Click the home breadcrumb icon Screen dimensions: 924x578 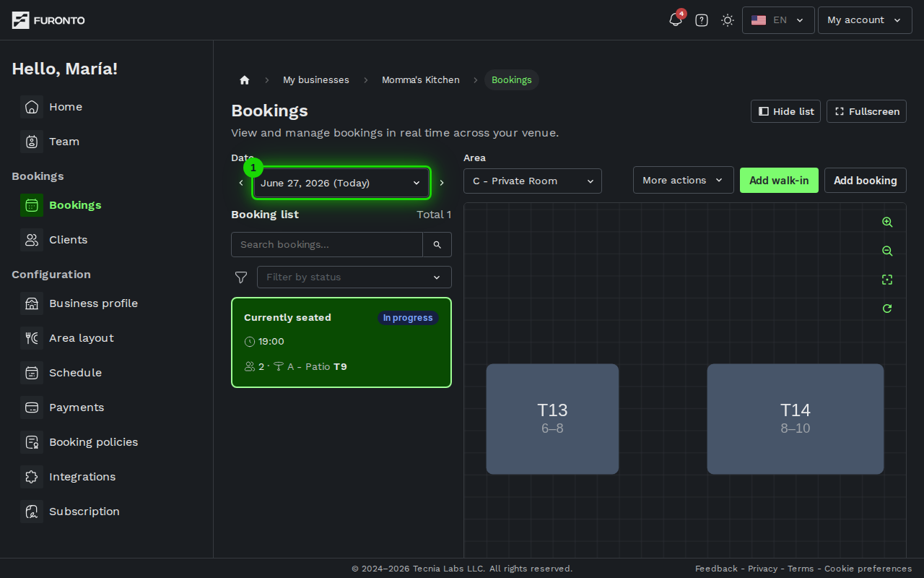(245, 80)
